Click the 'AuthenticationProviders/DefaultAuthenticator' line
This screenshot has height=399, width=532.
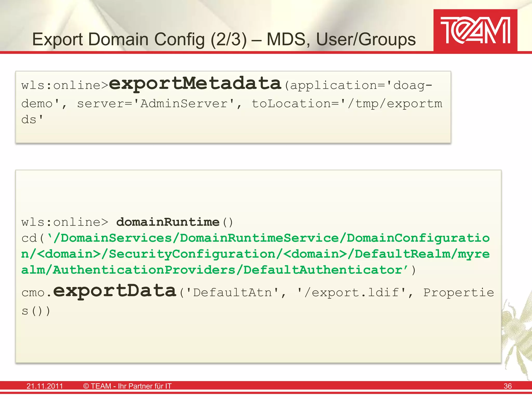(219, 270)
